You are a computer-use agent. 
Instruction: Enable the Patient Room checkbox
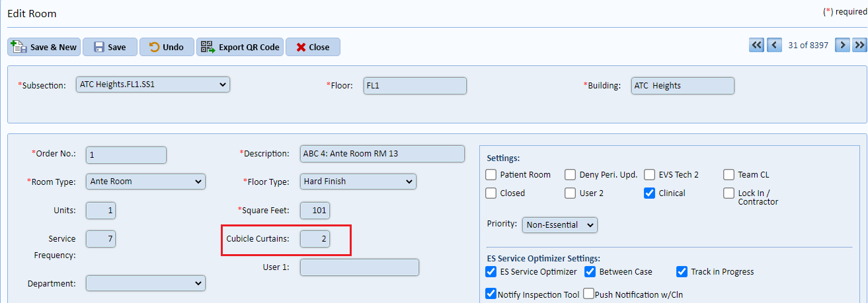(x=491, y=175)
